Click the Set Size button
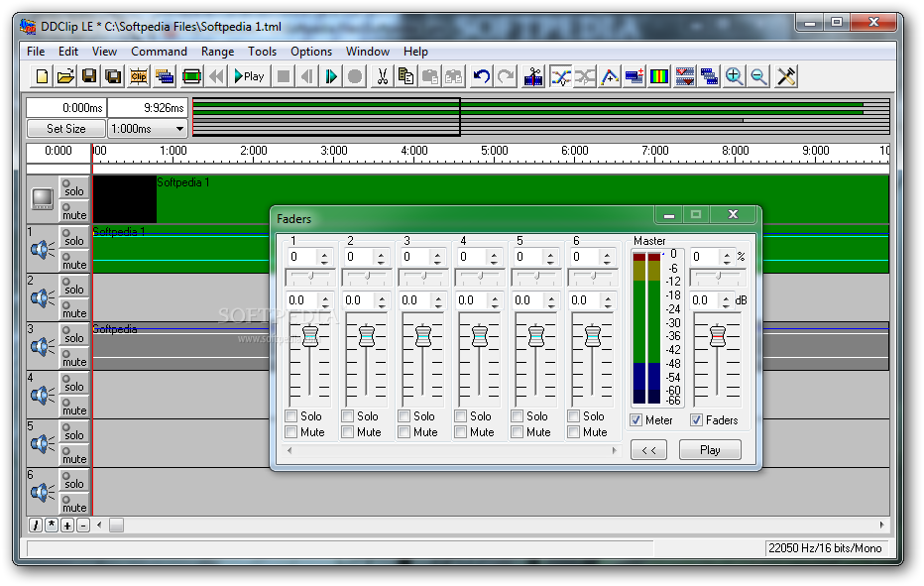The height and width of the screenshot is (586, 924). (x=66, y=129)
